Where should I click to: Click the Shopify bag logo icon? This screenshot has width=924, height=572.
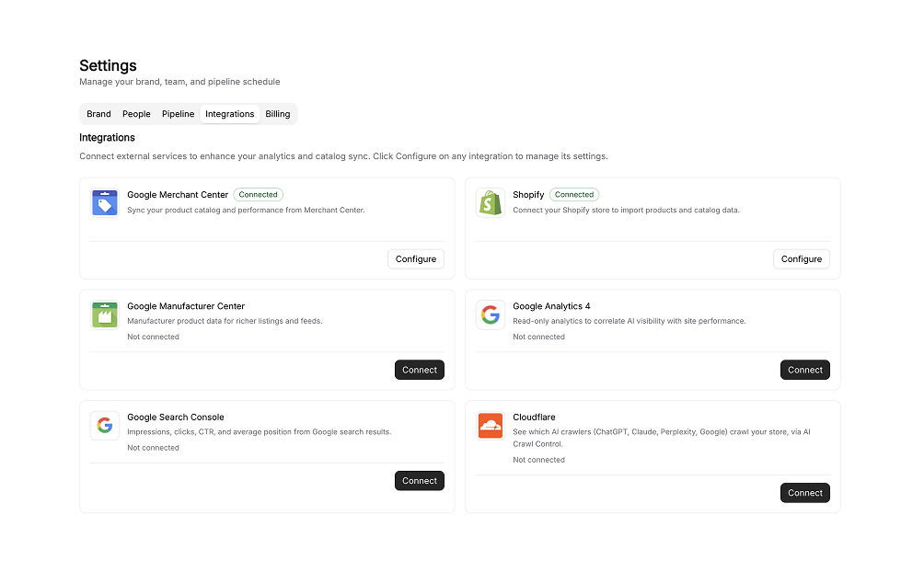pos(491,202)
